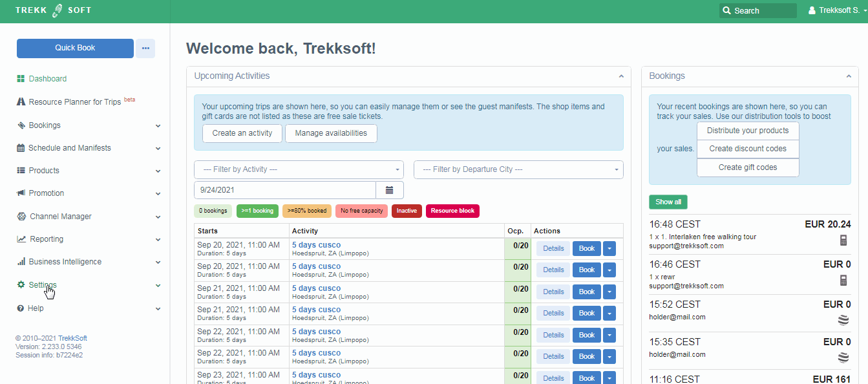
Task: Open the dropdown arrow beside first Book button
Action: point(609,249)
